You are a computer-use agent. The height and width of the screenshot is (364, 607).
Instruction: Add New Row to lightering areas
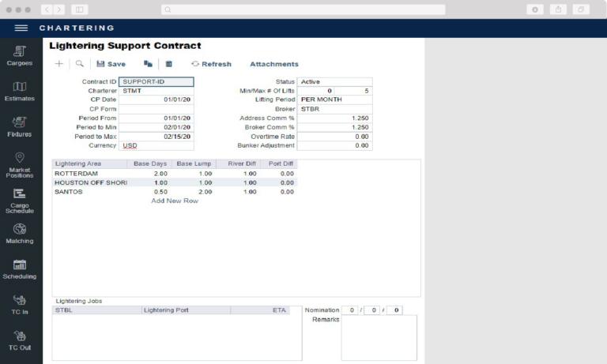pyautogui.click(x=175, y=201)
